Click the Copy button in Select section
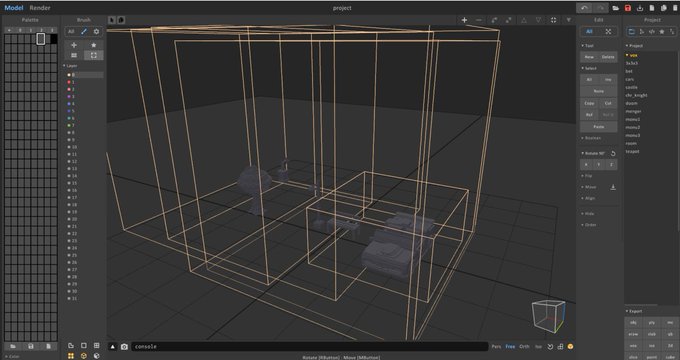The height and width of the screenshot is (360, 680). pyautogui.click(x=589, y=103)
